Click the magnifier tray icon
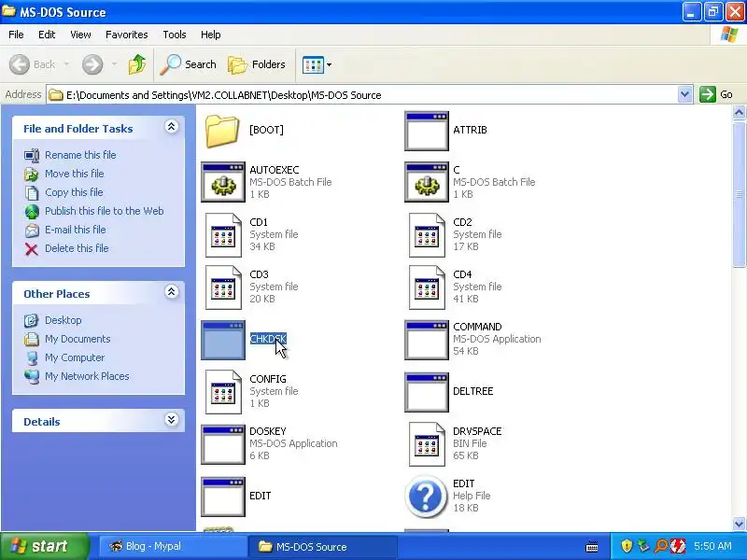This screenshot has height=560, width=747. (x=661, y=546)
